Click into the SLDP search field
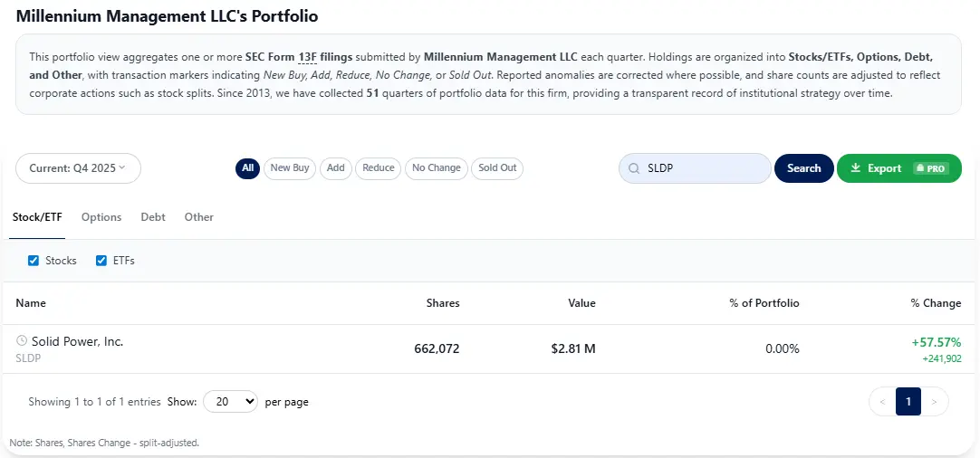Viewport: 980px width, 458px height. [x=702, y=168]
